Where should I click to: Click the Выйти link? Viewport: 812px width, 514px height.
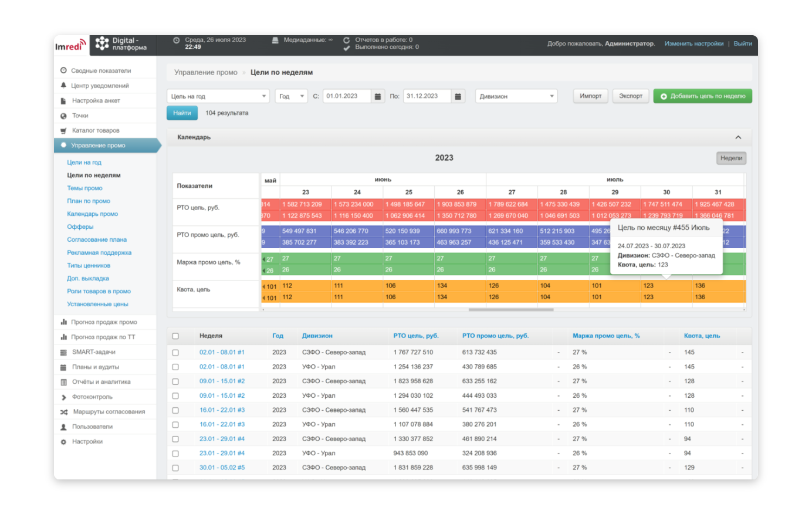tap(743, 44)
